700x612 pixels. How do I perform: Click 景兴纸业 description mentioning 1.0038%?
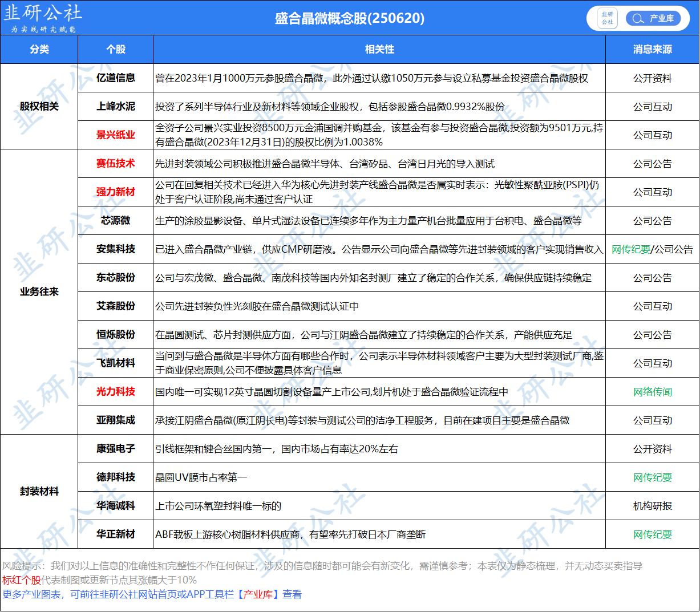point(379,135)
